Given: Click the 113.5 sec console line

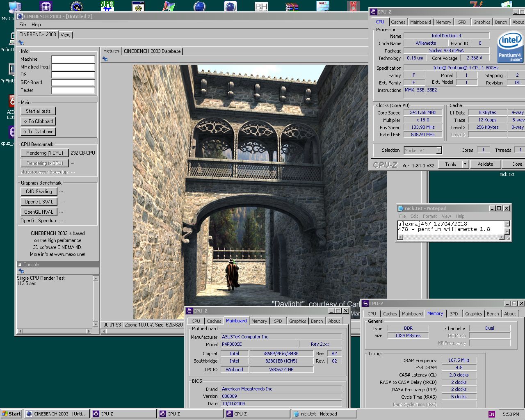Looking at the screenshot, I should tap(27, 283).
